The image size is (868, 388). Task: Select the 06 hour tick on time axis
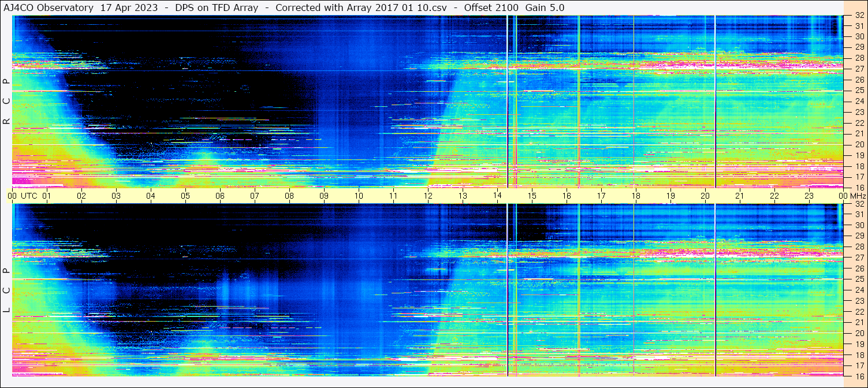(220, 196)
